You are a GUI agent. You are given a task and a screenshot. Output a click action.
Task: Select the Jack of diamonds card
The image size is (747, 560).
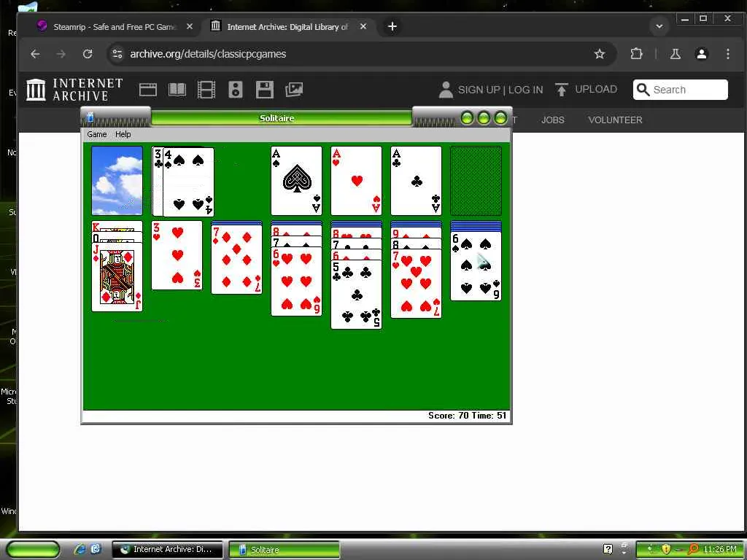point(117,277)
